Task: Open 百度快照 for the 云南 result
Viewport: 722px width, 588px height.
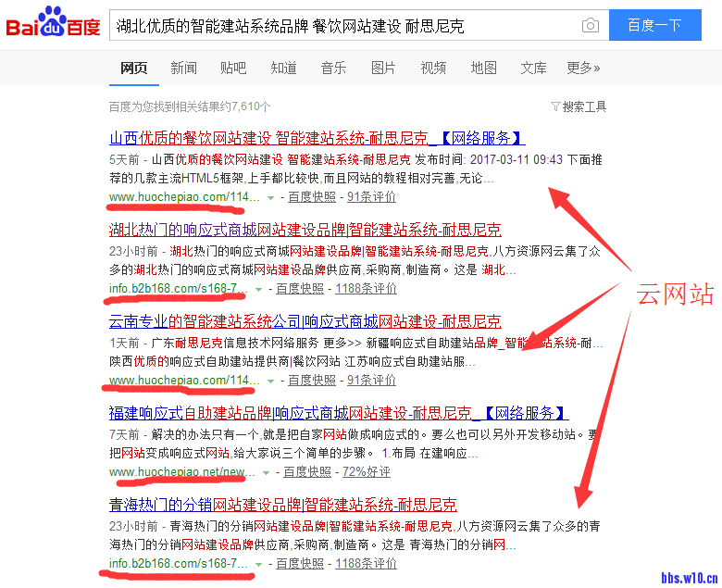Action: 312,381
